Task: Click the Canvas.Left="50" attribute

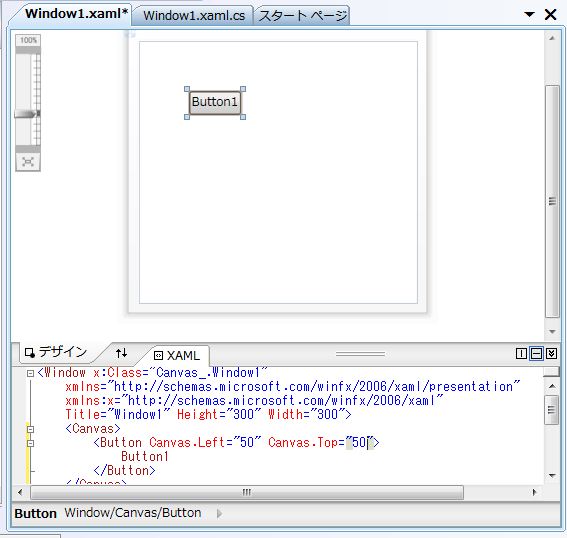Action: click(x=205, y=443)
